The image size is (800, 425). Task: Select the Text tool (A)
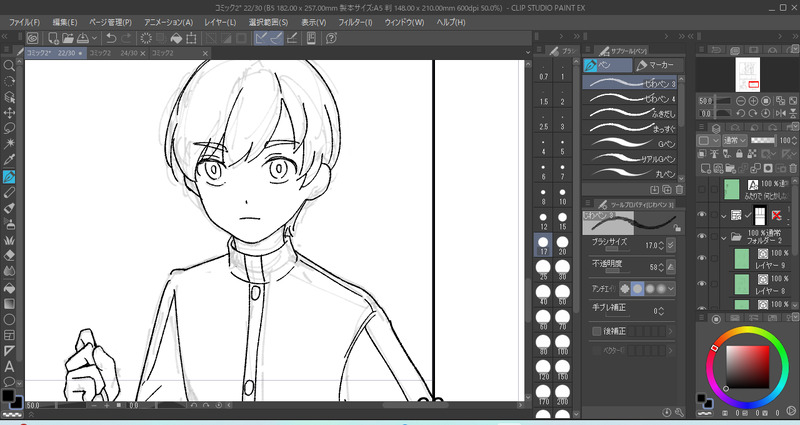point(9,366)
